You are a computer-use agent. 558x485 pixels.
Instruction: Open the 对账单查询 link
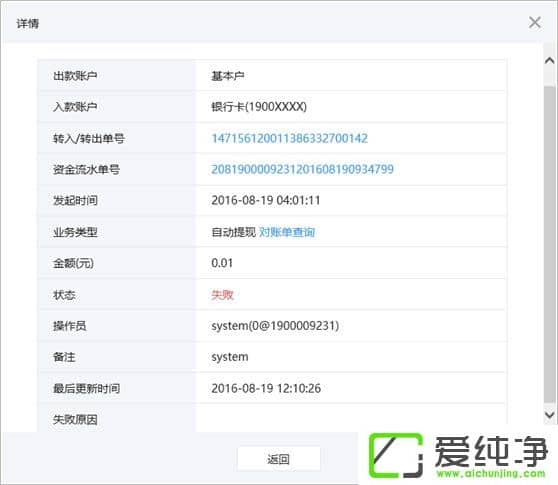click(x=287, y=232)
